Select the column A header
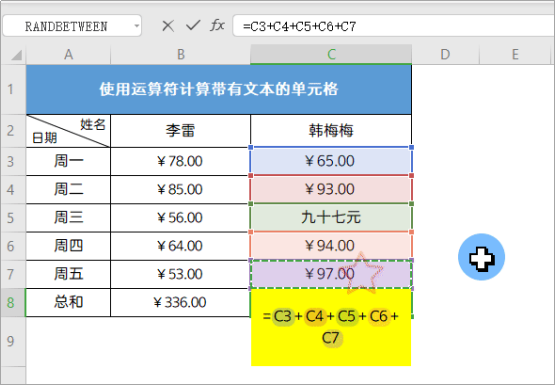556x385 pixels. pyautogui.click(x=68, y=55)
